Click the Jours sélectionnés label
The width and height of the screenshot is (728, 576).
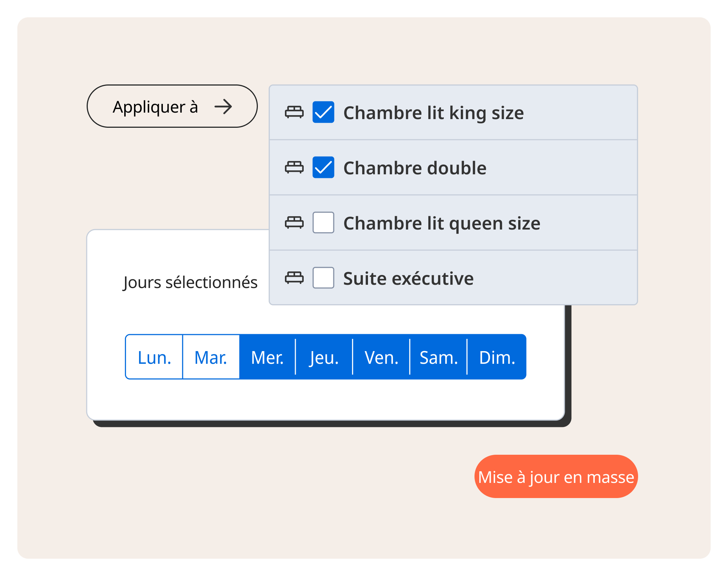190,282
